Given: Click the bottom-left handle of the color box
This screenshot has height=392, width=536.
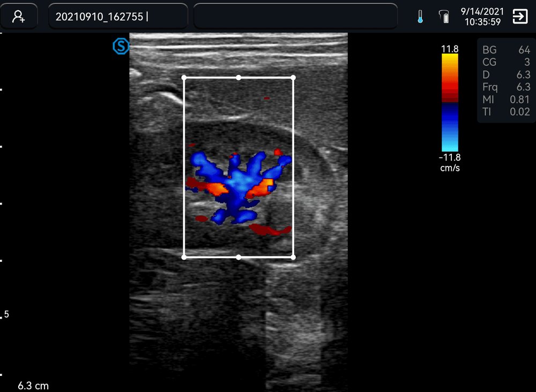Looking at the screenshot, I should (x=184, y=257).
